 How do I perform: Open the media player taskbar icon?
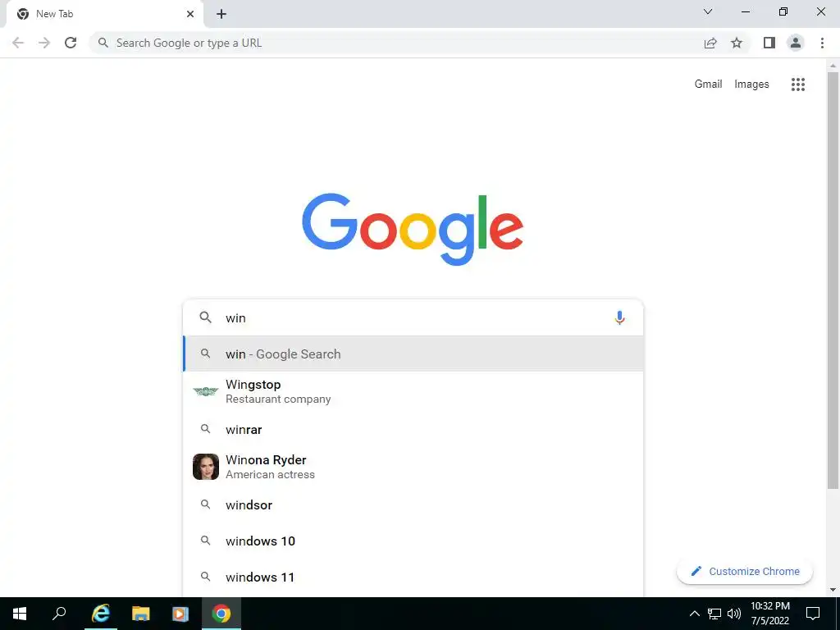tap(180, 614)
